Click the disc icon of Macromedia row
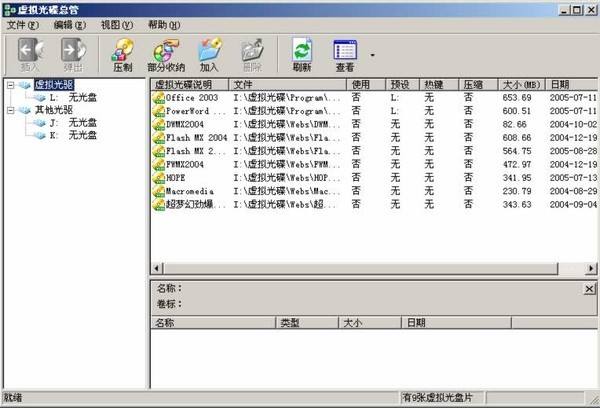The height and width of the screenshot is (408, 600). coord(158,191)
